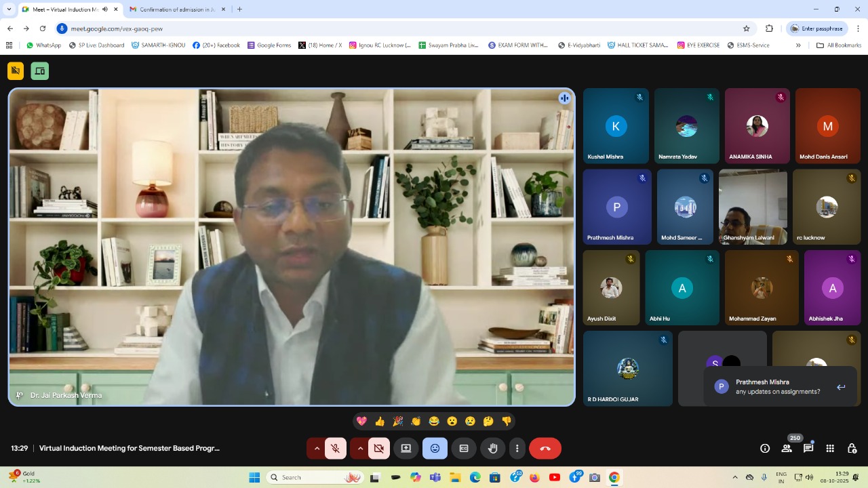The height and width of the screenshot is (488, 868).
Task: Toggle closed captions
Action: tap(464, 449)
